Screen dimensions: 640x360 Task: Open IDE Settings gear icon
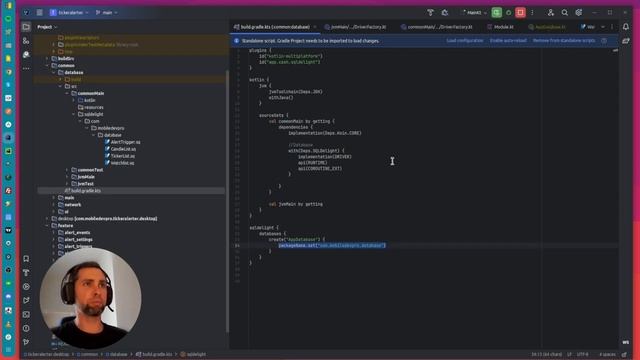[579, 13]
